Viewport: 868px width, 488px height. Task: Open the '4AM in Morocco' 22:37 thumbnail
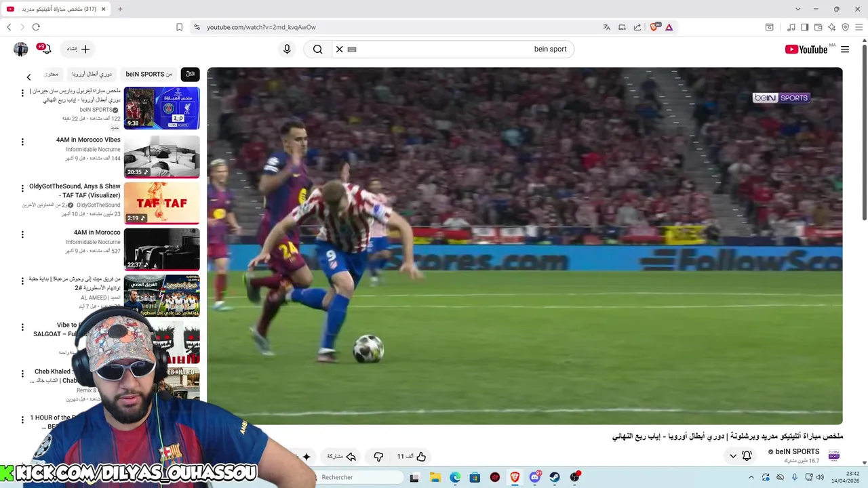point(161,249)
